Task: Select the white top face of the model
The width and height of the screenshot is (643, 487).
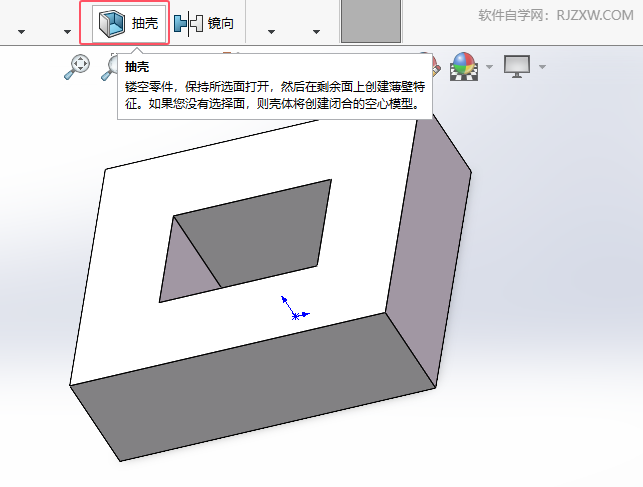Action: click(246, 328)
